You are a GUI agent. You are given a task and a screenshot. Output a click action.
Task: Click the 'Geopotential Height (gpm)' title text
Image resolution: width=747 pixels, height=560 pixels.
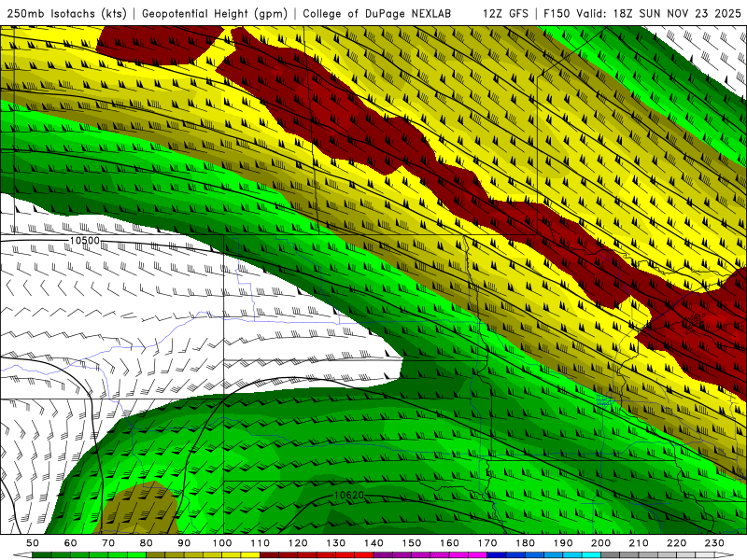pyautogui.click(x=215, y=13)
